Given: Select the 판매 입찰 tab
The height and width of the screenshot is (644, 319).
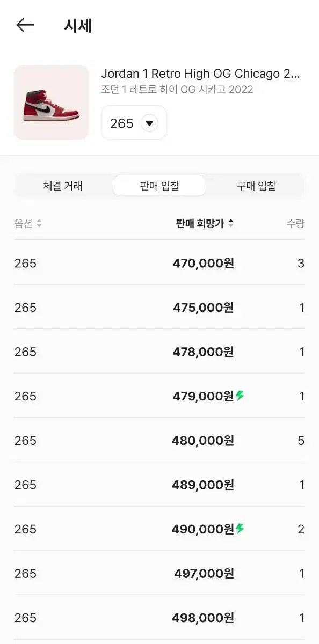Looking at the screenshot, I should click(160, 186).
